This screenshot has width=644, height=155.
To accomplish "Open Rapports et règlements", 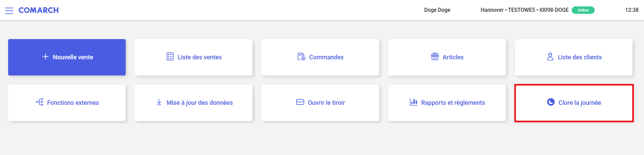I will coord(447,103).
